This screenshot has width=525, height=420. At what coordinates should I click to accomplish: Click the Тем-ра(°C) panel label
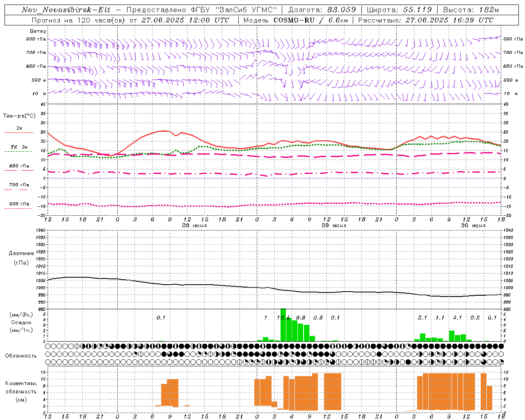[19, 116]
